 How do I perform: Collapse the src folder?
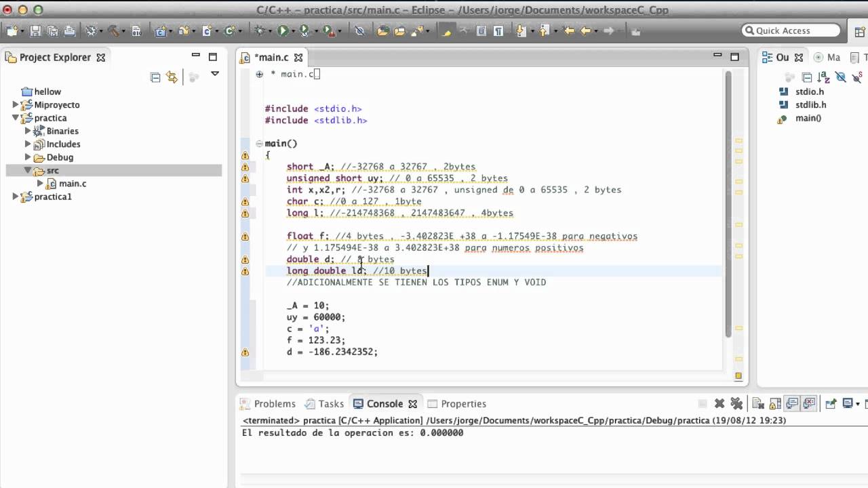click(28, 170)
